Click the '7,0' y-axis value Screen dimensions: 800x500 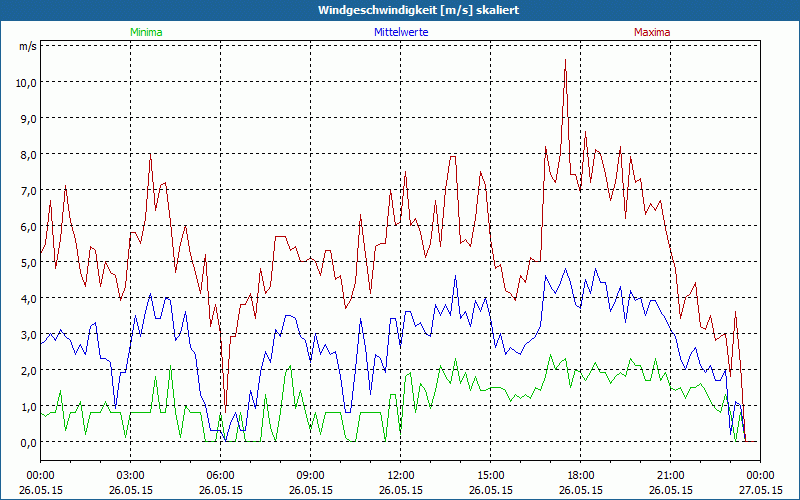[x=28, y=191]
